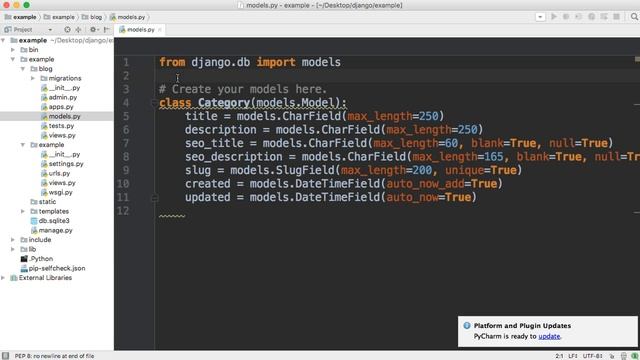Click the models.py breadcrumb
This screenshot has width=640, height=360.
[127, 17]
